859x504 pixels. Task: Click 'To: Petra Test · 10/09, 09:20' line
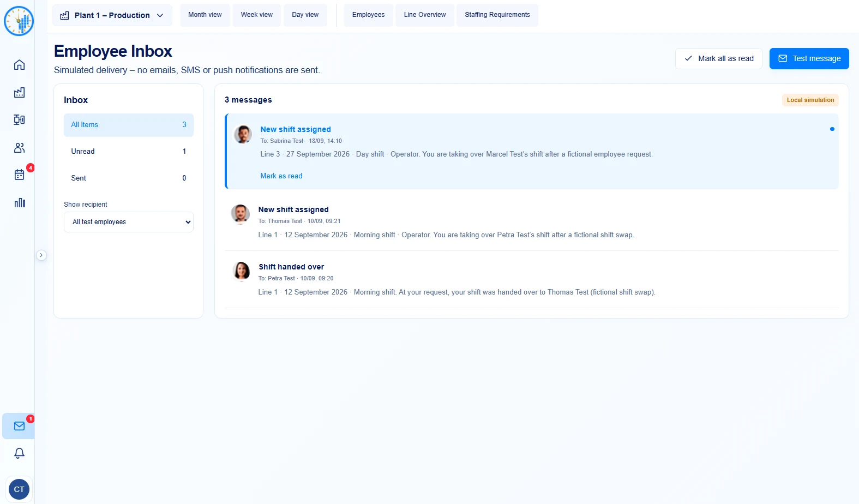point(296,278)
